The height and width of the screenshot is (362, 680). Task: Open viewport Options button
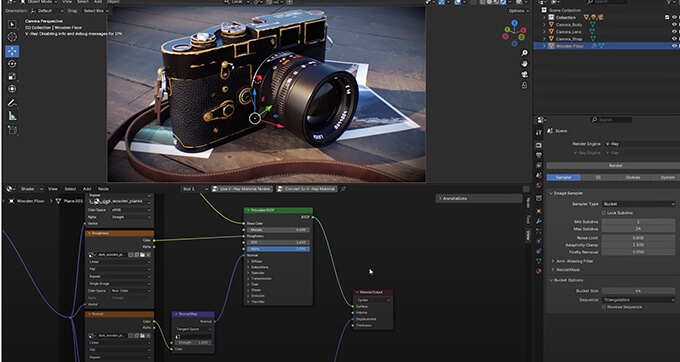point(518,11)
